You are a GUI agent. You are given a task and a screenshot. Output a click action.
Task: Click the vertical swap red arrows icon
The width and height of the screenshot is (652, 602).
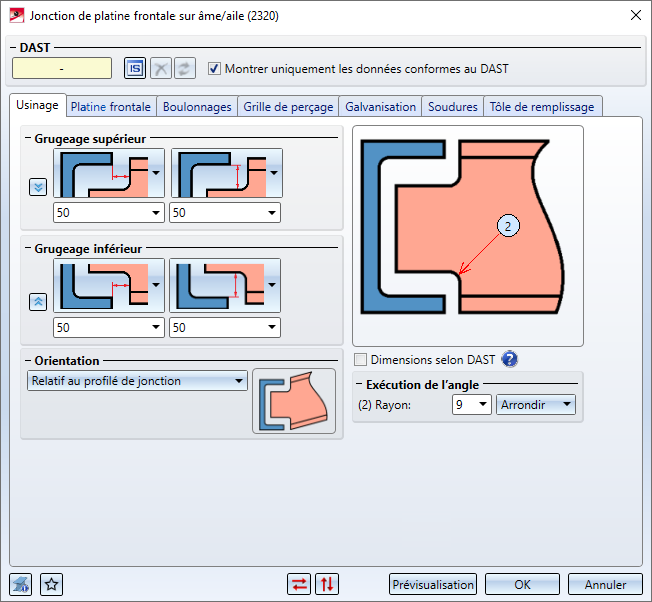(x=326, y=584)
